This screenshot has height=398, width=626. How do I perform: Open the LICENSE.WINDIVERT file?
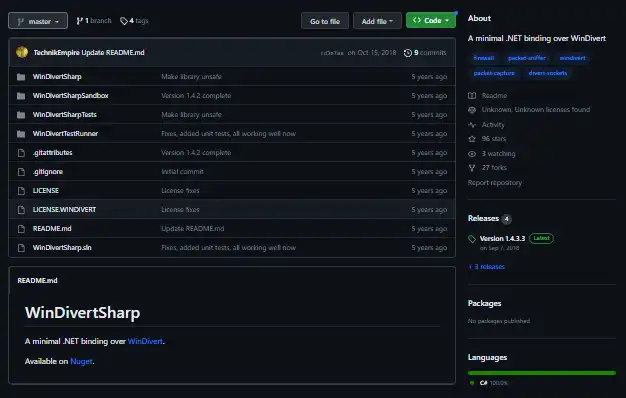click(x=64, y=210)
